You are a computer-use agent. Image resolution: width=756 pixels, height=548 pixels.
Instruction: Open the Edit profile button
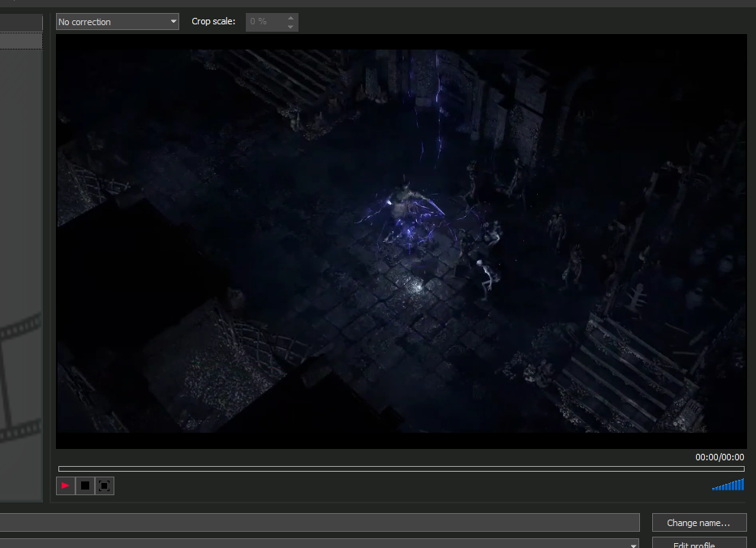699,543
